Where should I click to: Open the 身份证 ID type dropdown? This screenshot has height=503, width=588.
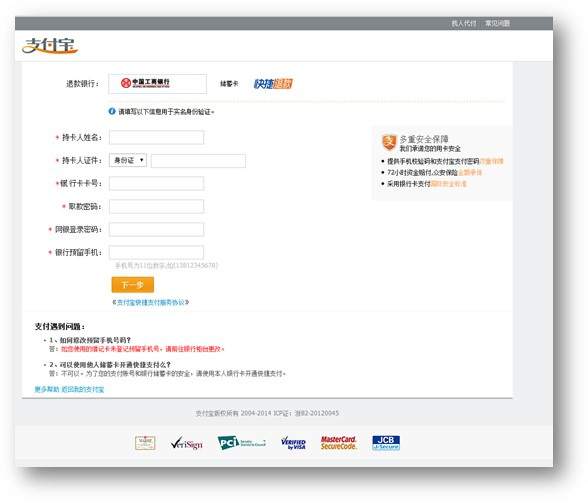pyautogui.click(x=128, y=161)
